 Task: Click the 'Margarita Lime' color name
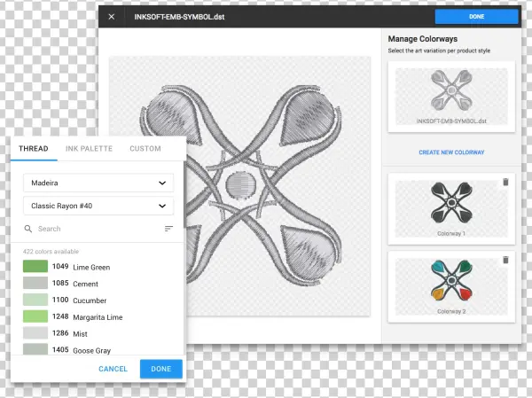(x=98, y=317)
